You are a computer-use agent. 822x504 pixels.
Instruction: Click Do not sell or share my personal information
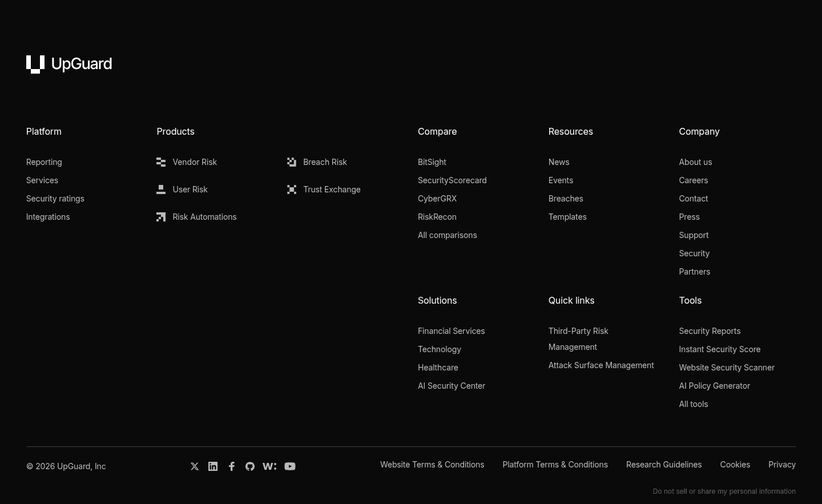[x=724, y=491]
